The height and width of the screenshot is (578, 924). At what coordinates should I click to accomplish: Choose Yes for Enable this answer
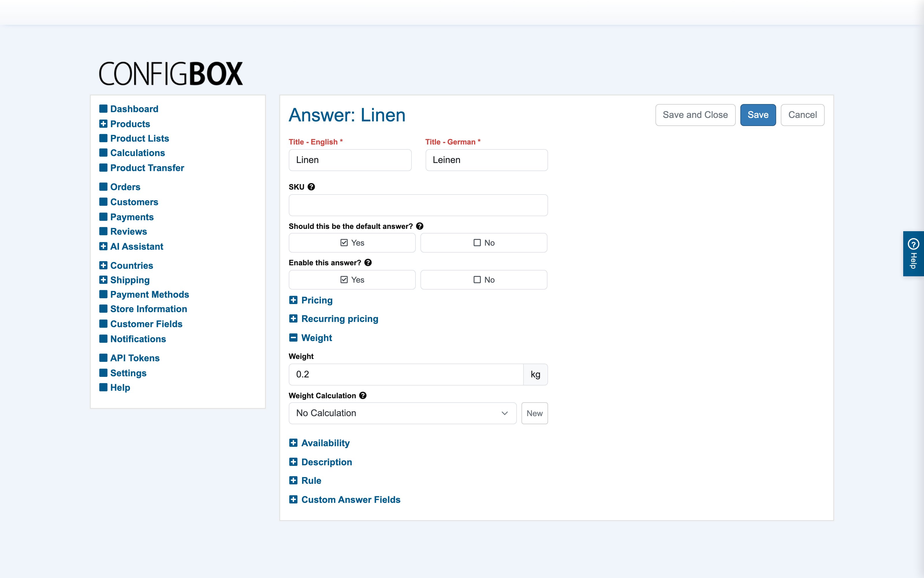[x=352, y=280]
